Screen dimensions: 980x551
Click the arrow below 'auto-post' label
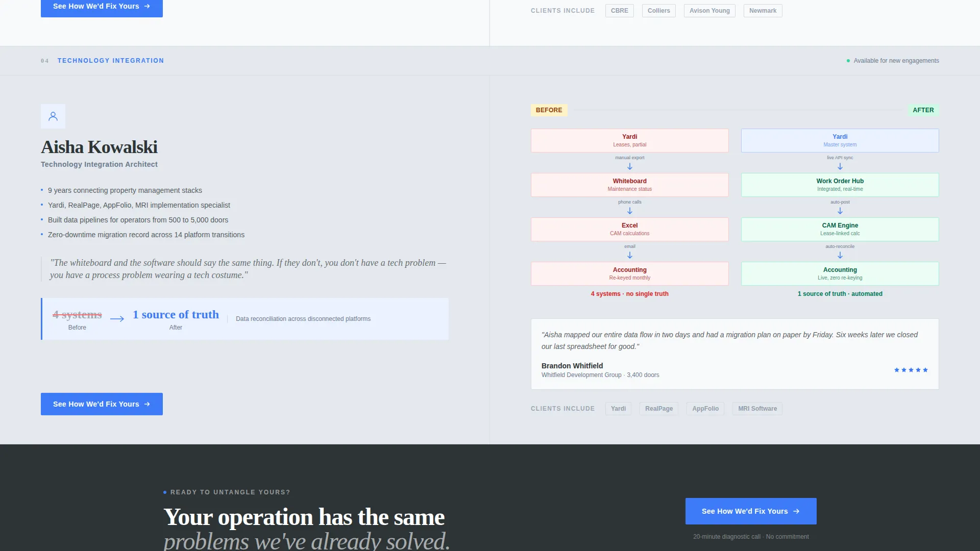pyautogui.click(x=840, y=211)
